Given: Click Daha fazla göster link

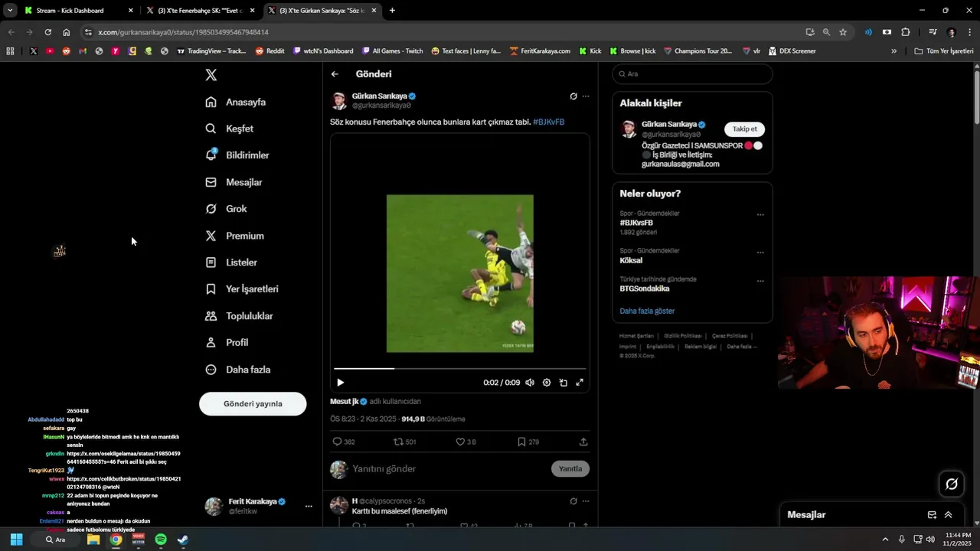Looking at the screenshot, I should coord(647,311).
